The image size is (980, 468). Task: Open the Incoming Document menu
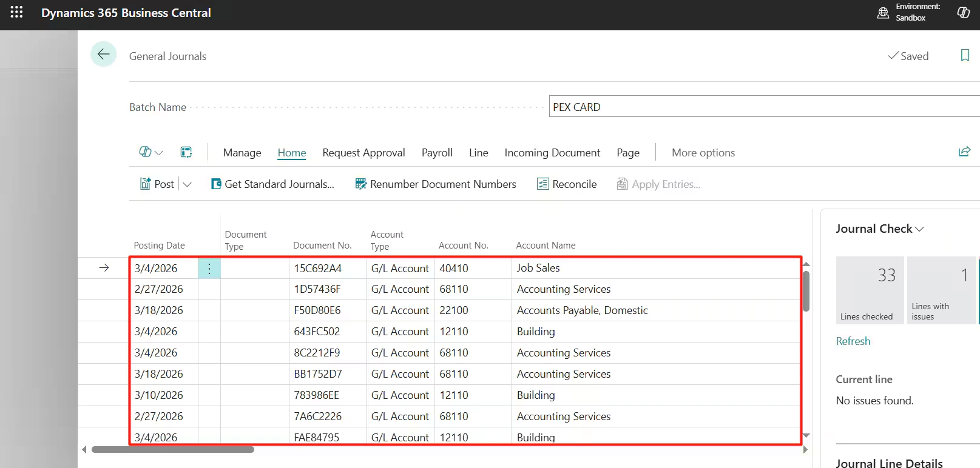pyautogui.click(x=552, y=153)
